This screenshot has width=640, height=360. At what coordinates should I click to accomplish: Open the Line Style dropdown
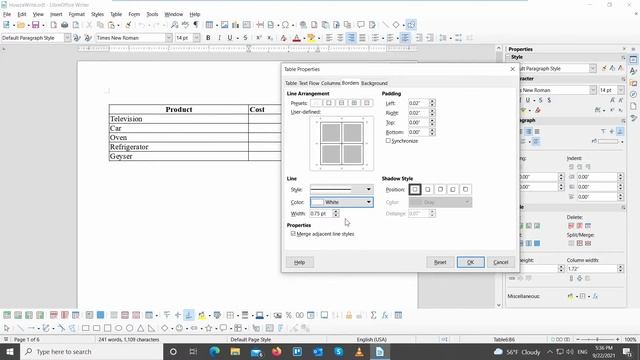click(342, 189)
